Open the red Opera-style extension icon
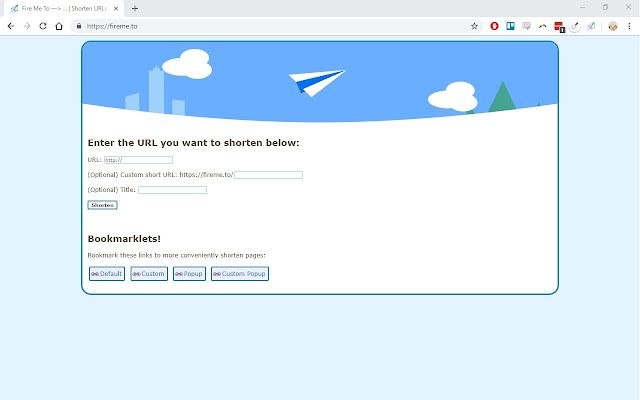 coord(494,26)
